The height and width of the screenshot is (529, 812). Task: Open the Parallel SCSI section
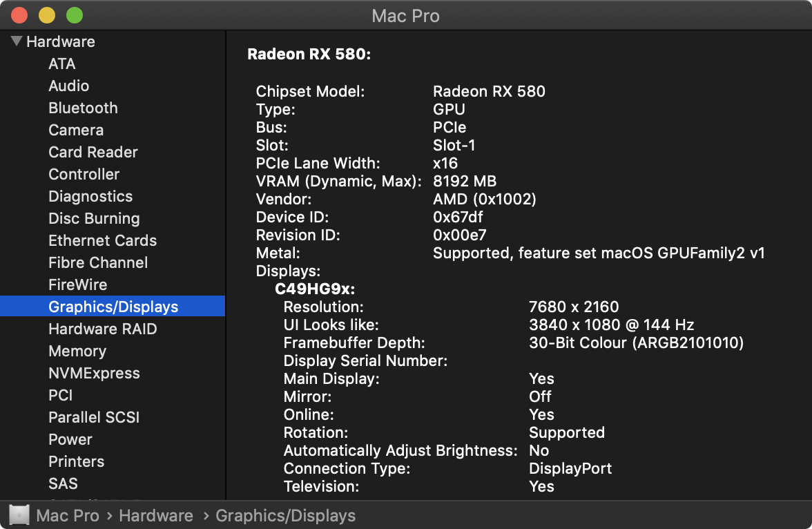tap(94, 418)
